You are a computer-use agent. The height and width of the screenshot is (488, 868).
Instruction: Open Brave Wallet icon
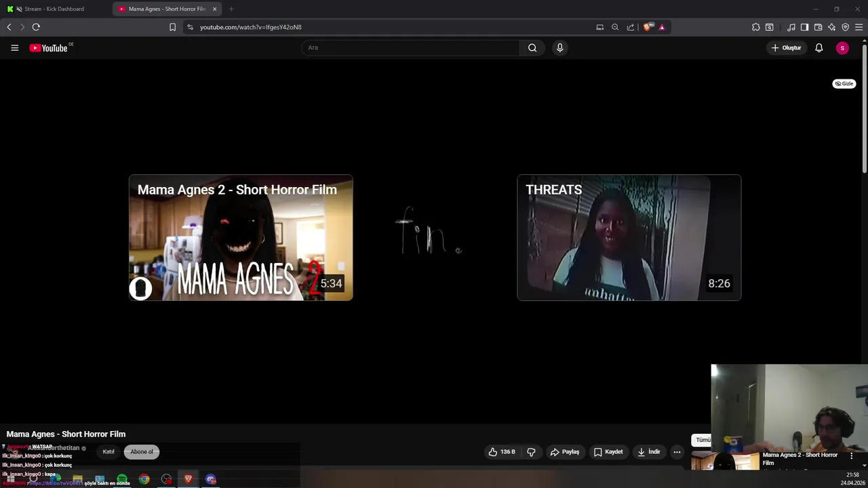point(818,27)
